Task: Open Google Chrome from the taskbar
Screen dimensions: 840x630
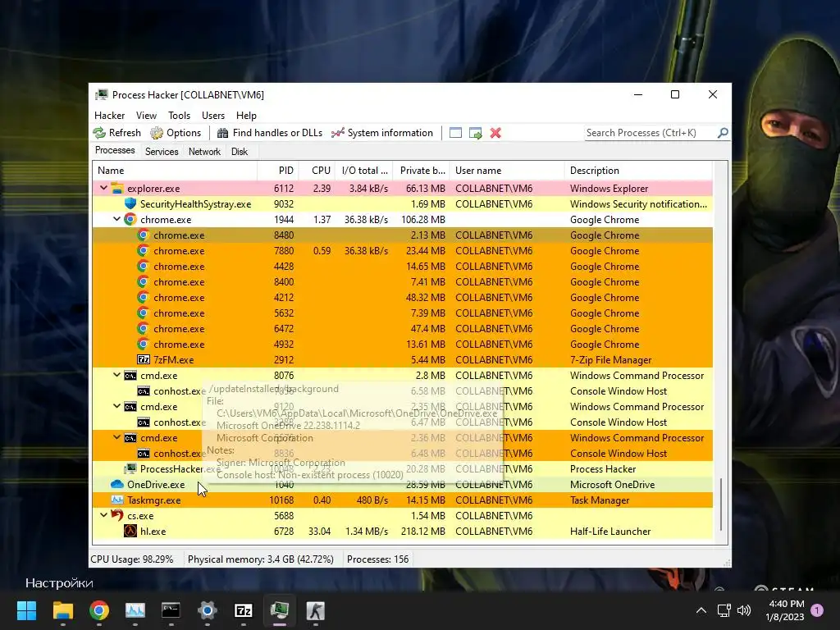Action: click(99, 610)
